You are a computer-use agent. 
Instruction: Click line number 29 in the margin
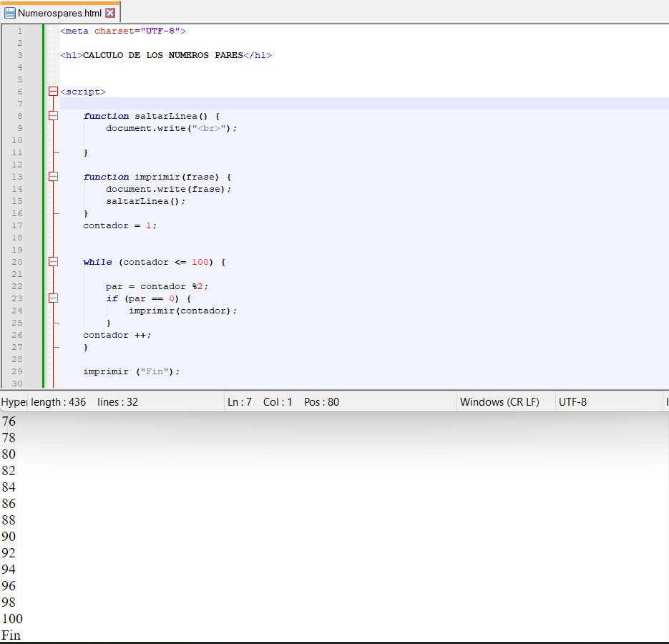click(17, 371)
